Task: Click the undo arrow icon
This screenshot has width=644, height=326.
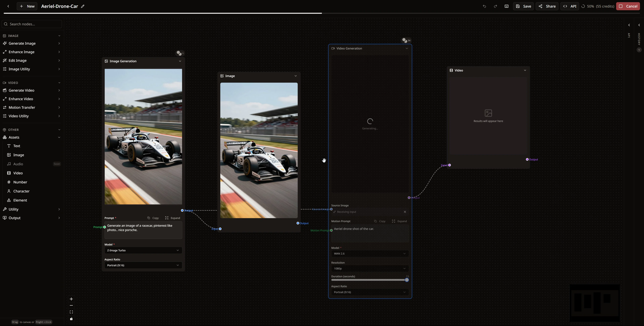Action: pyautogui.click(x=484, y=6)
